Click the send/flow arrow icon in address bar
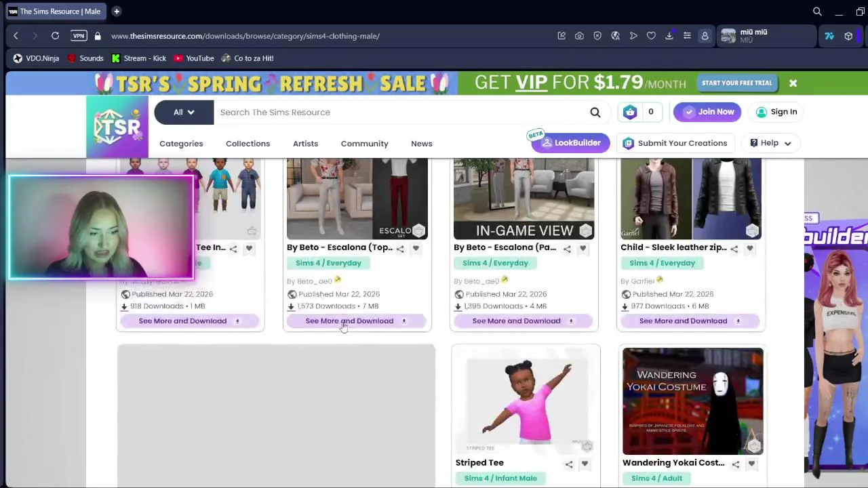This screenshot has height=488, width=868. 633,36
